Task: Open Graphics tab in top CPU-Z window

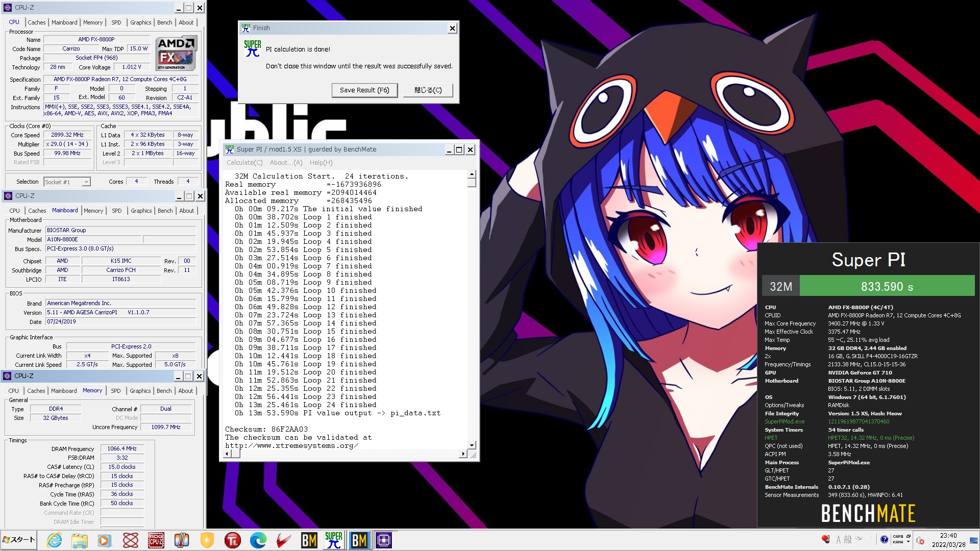Action: (x=141, y=22)
